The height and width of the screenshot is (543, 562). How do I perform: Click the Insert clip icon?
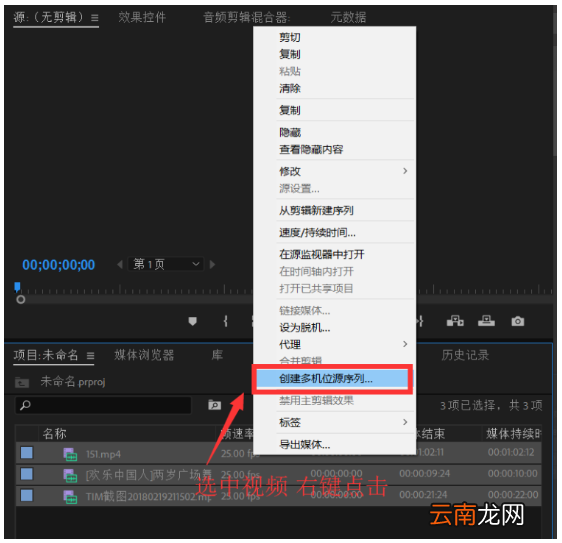(x=455, y=321)
